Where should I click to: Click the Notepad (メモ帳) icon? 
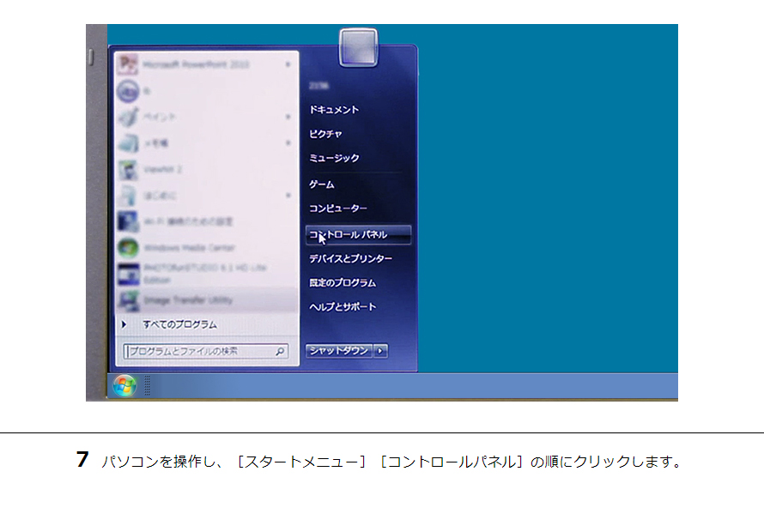click(x=128, y=143)
